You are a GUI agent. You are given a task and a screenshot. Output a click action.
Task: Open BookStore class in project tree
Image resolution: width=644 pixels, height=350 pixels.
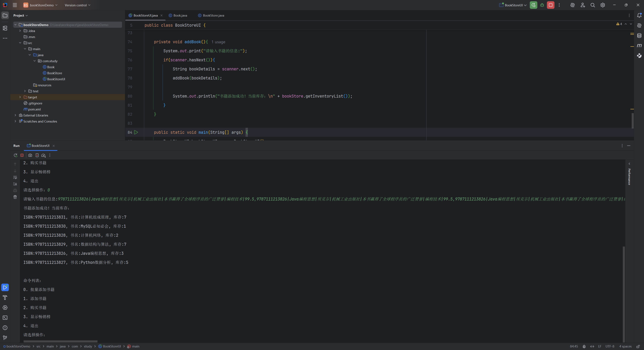click(52, 73)
